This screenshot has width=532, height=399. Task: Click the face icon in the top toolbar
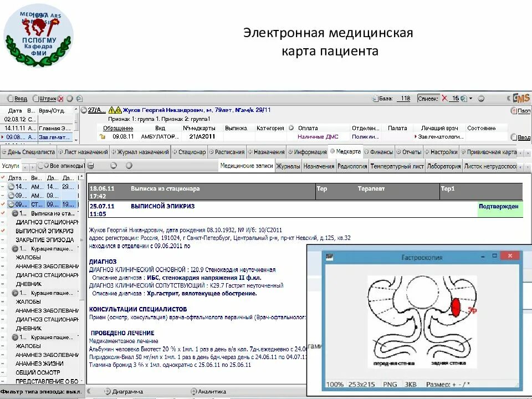[481, 99]
